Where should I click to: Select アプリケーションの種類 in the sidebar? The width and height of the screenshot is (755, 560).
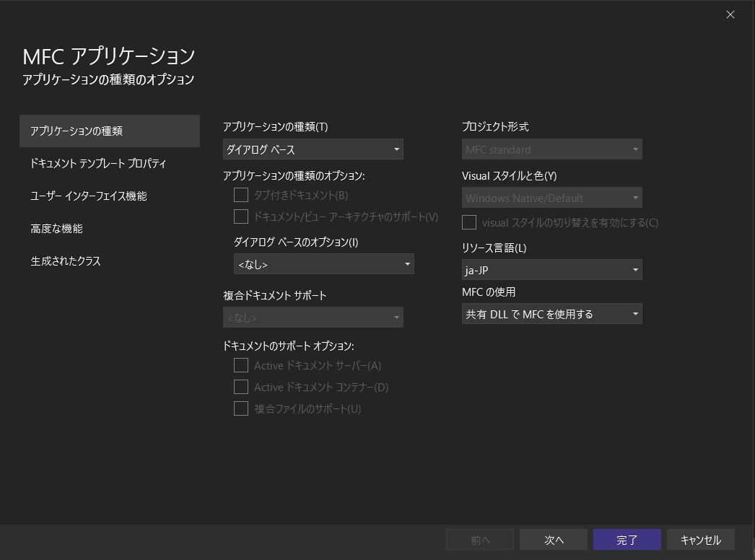click(x=109, y=131)
